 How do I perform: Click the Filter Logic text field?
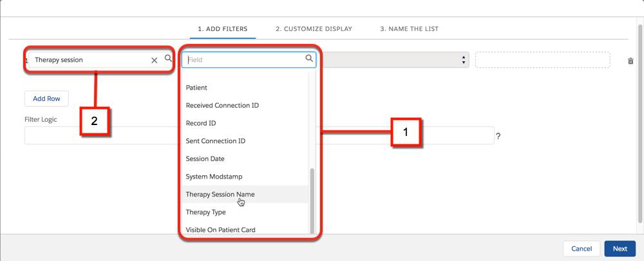click(259, 135)
